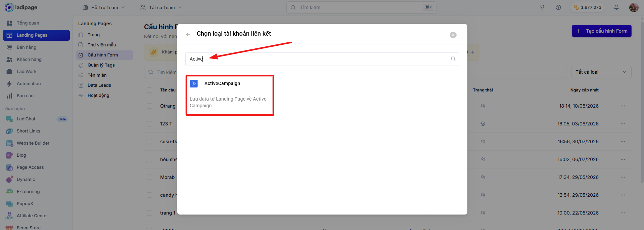Check the 123 T row checkbox
The height and width of the screenshot is (230, 644).
(x=149, y=124)
